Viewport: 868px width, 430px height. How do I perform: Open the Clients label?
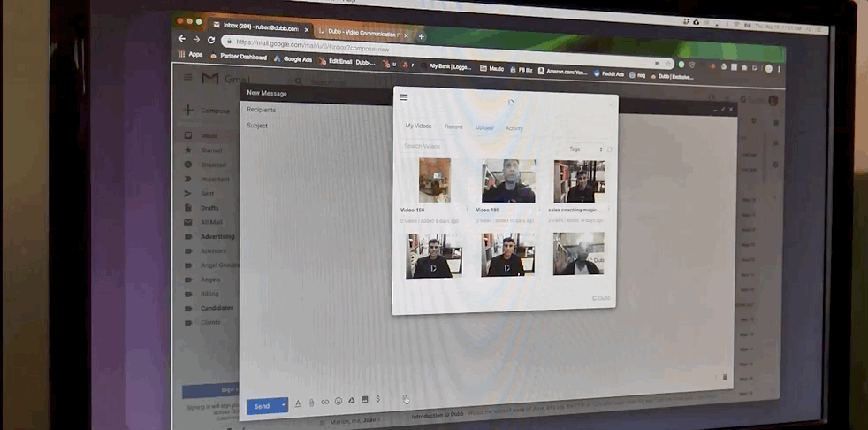point(210,322)
